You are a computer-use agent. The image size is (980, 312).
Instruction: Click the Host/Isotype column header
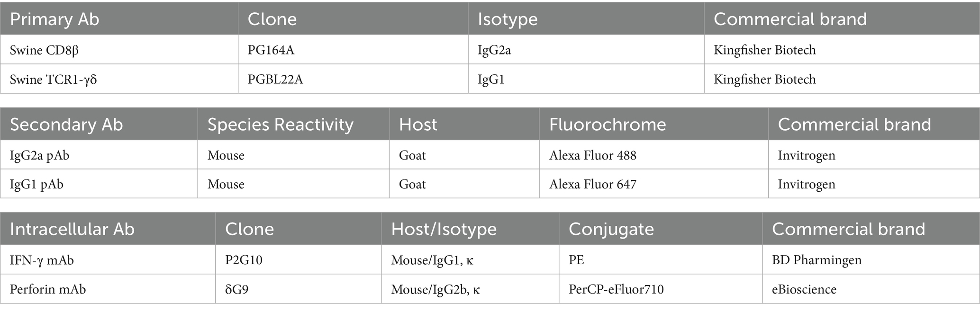coord(444,229)
